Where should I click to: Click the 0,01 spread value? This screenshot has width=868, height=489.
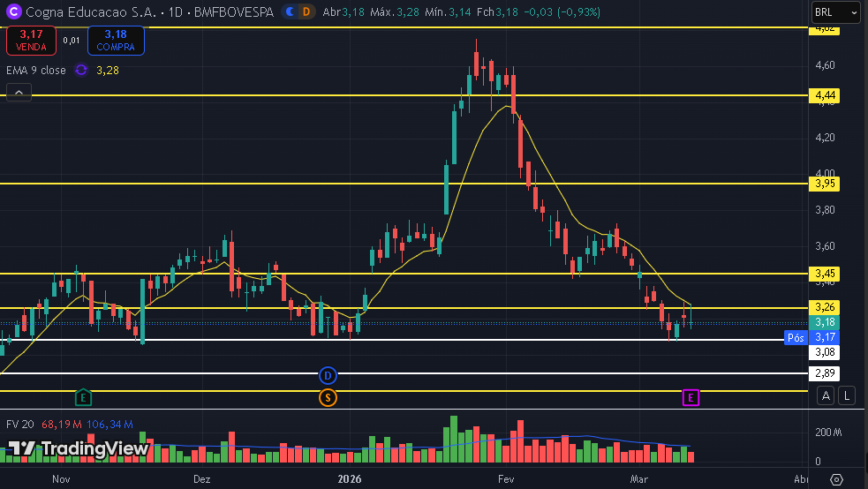(71, 41)
